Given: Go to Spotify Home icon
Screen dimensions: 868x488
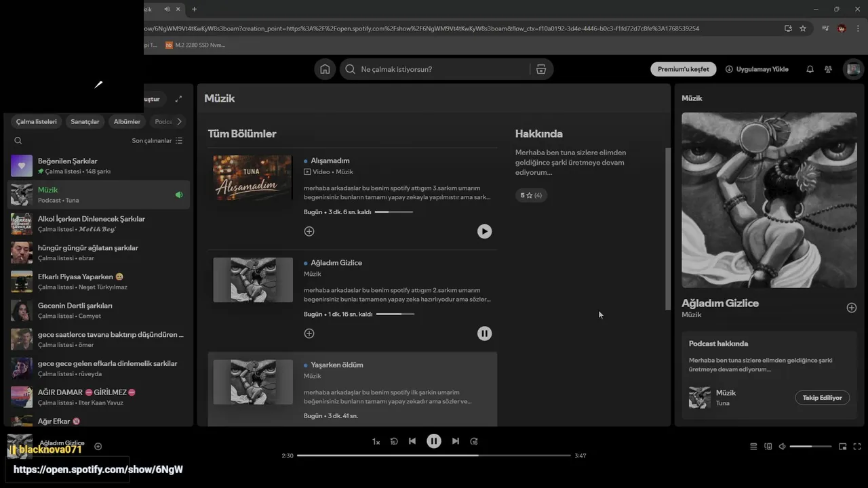Looking at the screenshot, I should pyautogui.click(x=325, y=69).
